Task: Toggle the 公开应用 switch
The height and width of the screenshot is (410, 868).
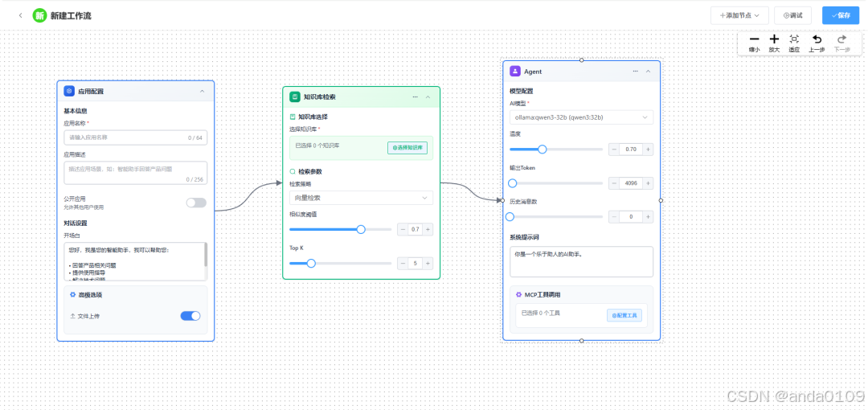Action: click(x=196, y=203)
